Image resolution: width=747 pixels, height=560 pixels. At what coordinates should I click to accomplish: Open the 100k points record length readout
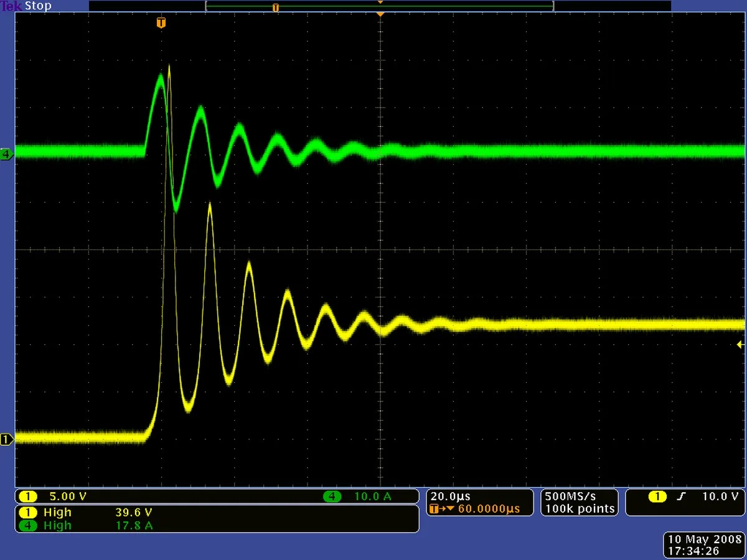click(580, 509)
